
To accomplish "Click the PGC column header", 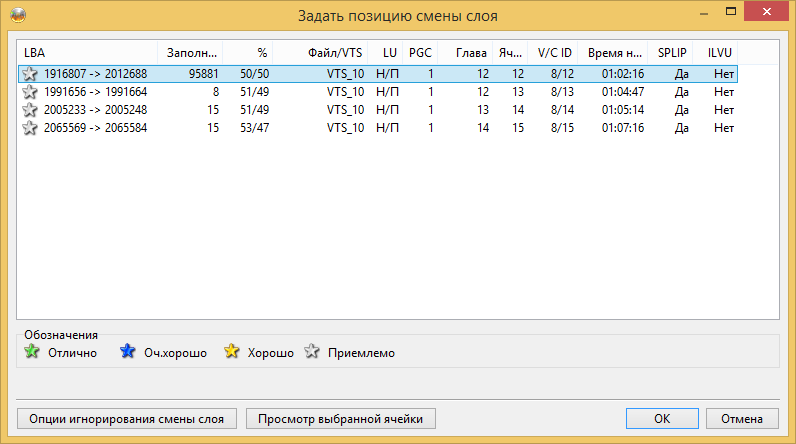I will click(x=420, y=53).
